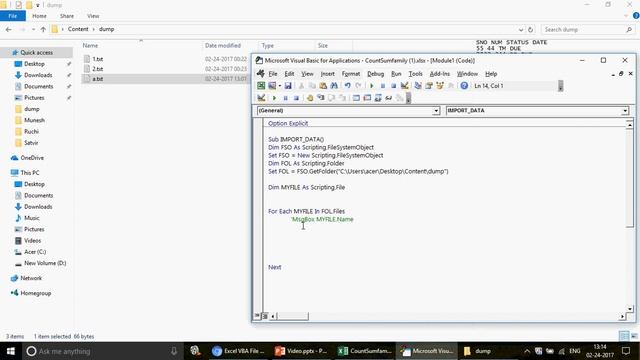Open the VBA Tools menu
The height and width of the screenshot is (360, 640).
click(x=416, y=74)
